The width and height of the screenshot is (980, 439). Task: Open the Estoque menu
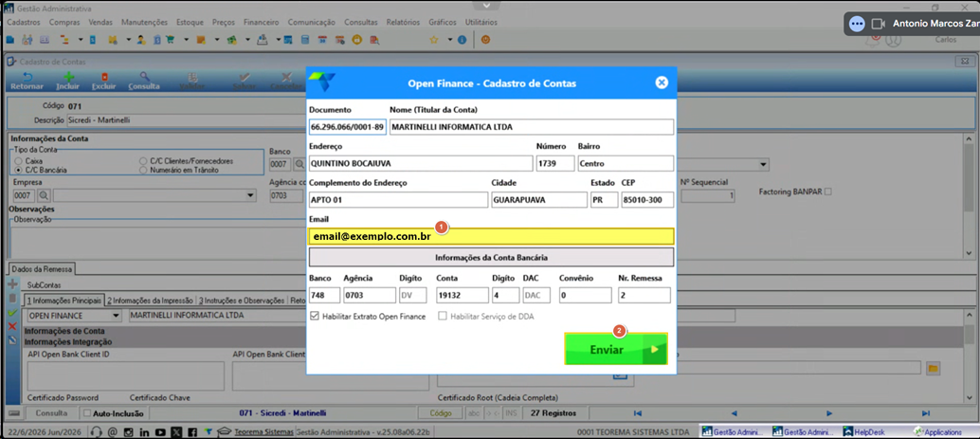(190, 22)
